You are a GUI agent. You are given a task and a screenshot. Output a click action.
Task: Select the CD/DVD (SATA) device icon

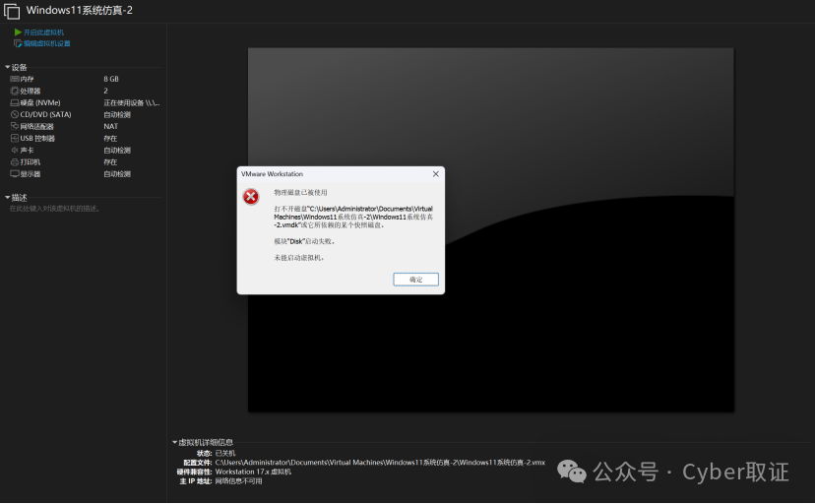15,114
